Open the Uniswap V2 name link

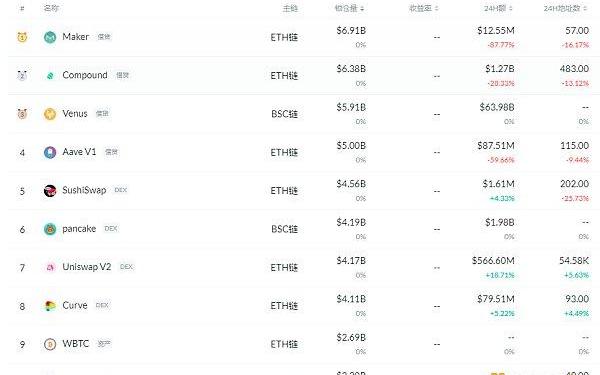tap(86, 267)
